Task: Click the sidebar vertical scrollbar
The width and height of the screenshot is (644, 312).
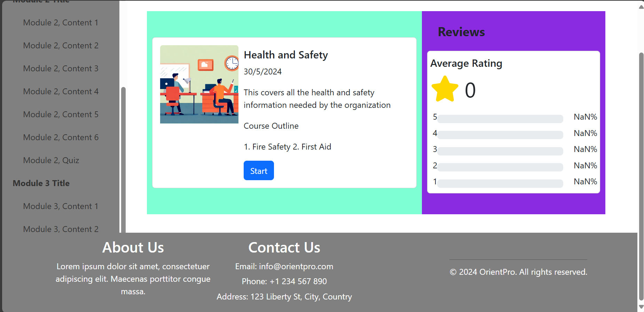Action: [123, 160]
